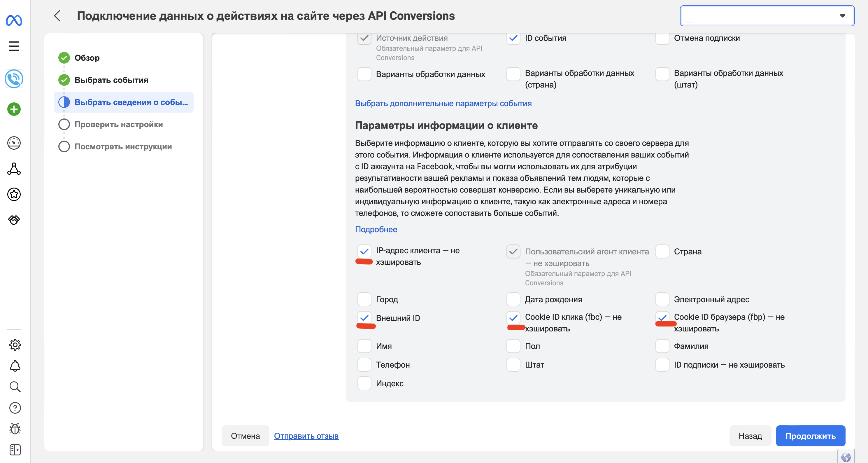Uncheck the Внешний ID checkbox
The width and height of the screenshot is (868, 463).
[x=364, y=318]
